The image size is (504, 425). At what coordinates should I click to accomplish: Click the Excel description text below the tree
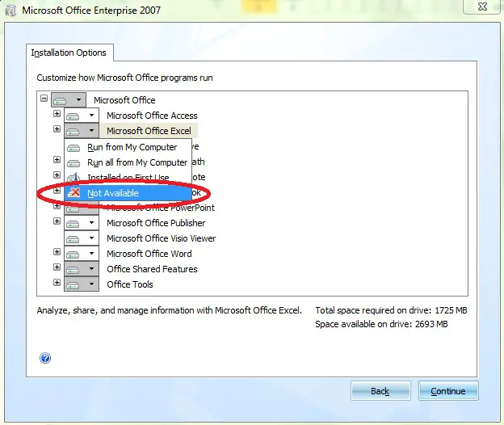(170, 310)
